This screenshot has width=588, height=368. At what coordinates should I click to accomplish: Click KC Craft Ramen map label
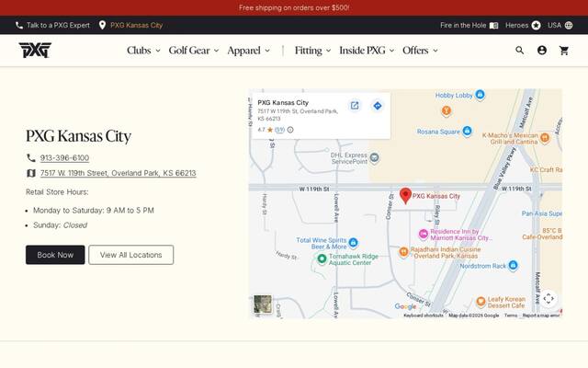546,169
